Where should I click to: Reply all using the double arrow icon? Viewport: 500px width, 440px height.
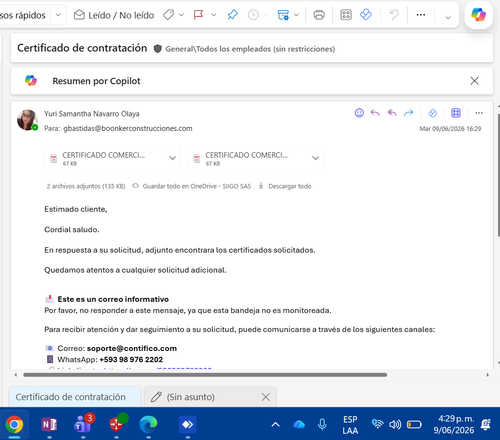click(392, 113)
